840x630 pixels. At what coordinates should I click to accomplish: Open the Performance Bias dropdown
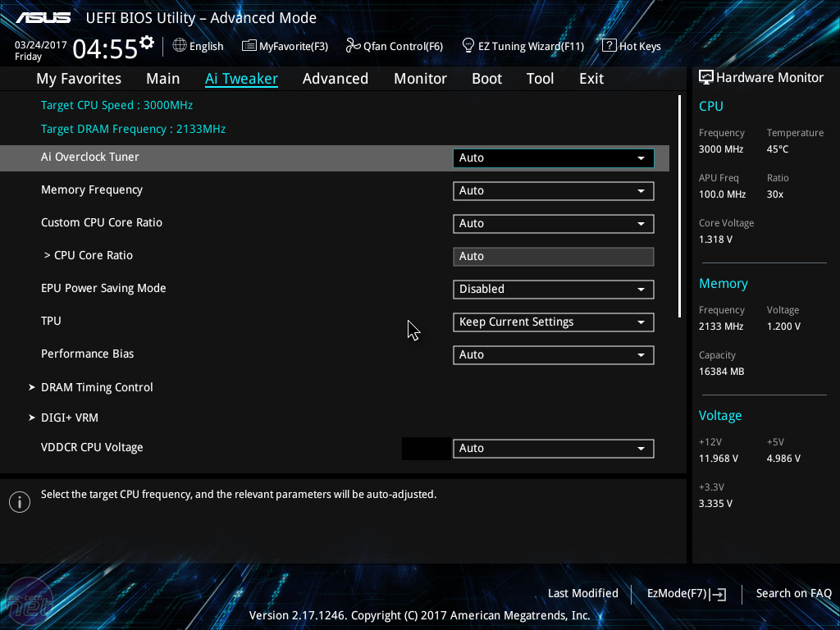(x=554, y=354)
